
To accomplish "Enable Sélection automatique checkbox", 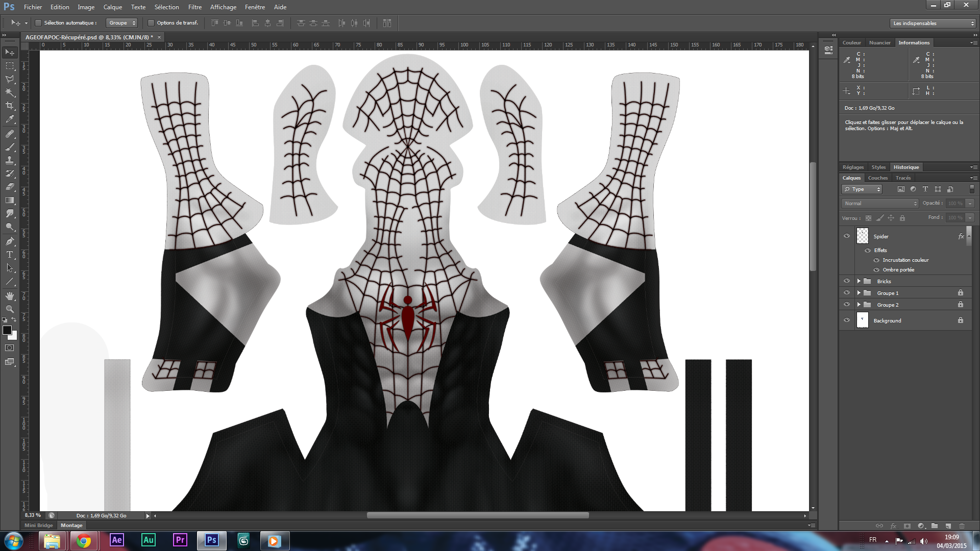I will tap(38, 23).
